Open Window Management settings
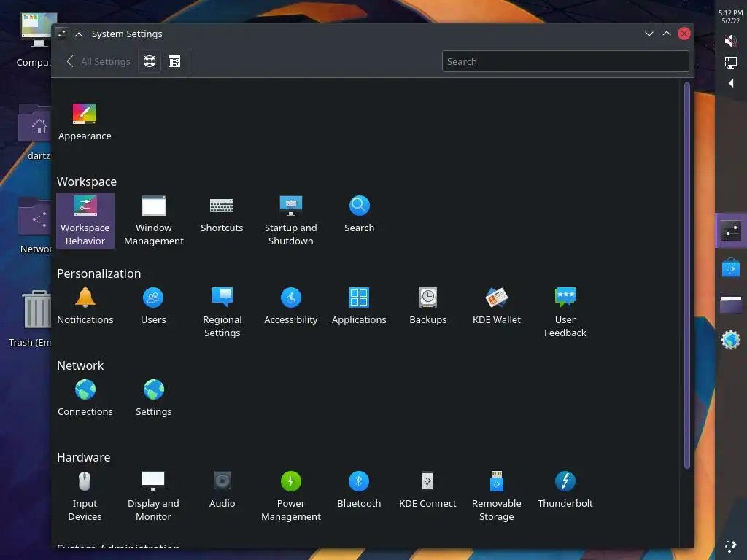 [153, 220]
